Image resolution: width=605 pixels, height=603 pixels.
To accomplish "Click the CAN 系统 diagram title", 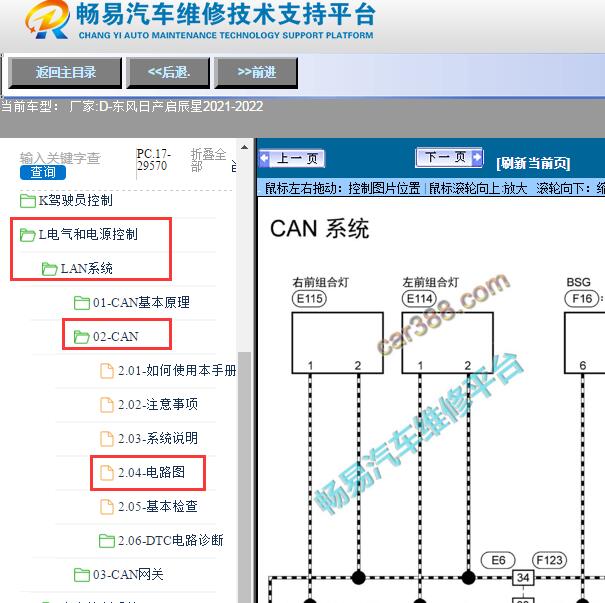I will [x=319, y=229].
